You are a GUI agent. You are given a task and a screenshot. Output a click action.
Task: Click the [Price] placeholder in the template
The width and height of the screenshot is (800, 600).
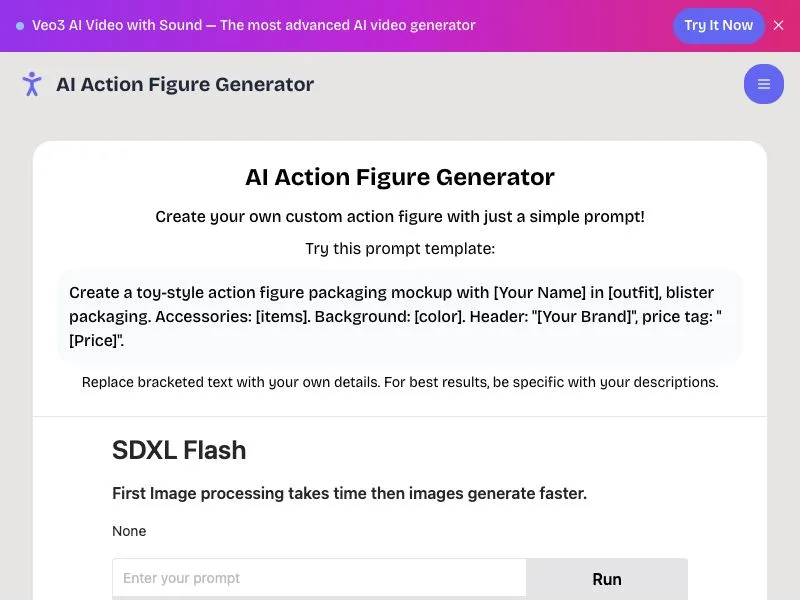(94, 340)
